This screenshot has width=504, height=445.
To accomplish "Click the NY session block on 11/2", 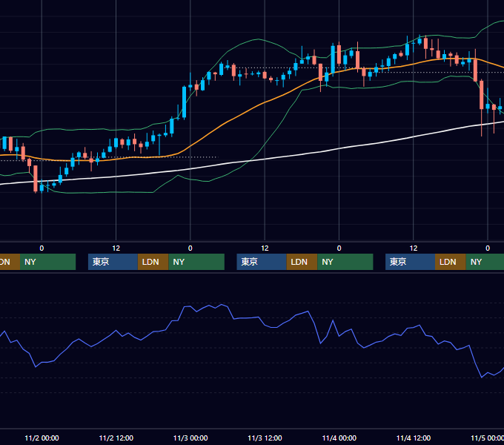I will 196,262.
